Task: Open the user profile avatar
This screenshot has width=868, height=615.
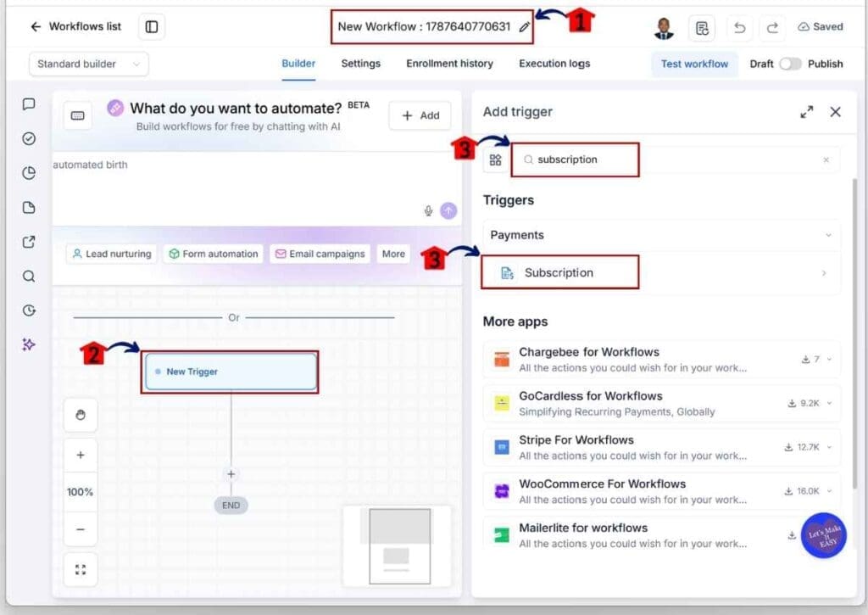Action: click(664, 28)
